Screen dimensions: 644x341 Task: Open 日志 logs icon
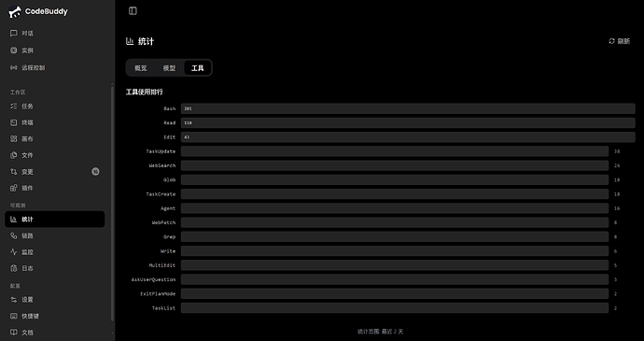pyautogui.click(x=14, y=268)
